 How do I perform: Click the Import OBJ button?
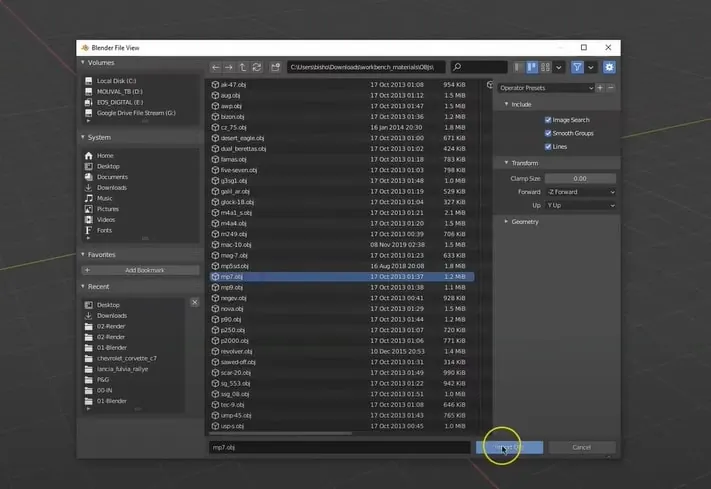coord(509,447)
